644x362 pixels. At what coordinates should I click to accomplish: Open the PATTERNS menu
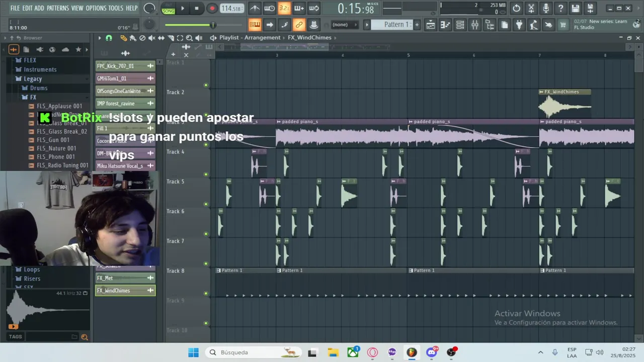tap(57, 8)
